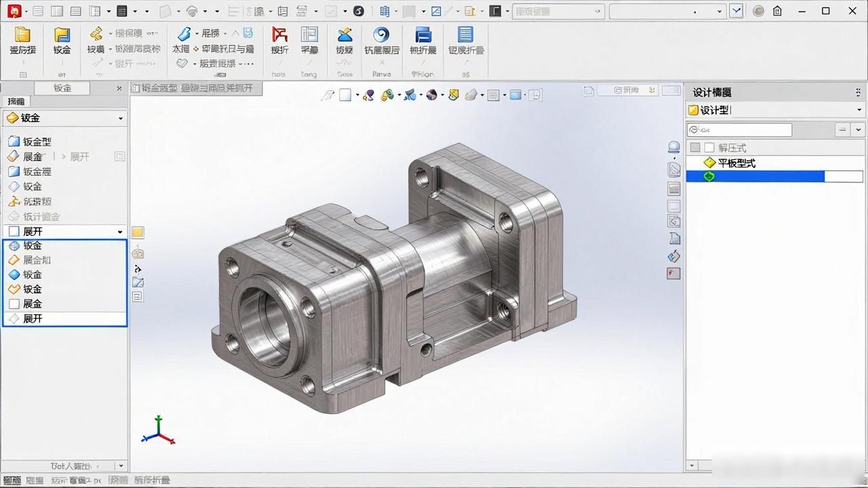Open the 设计 panel options dots icon
Viewport: 868px width, 488px height.
[858, 92]
